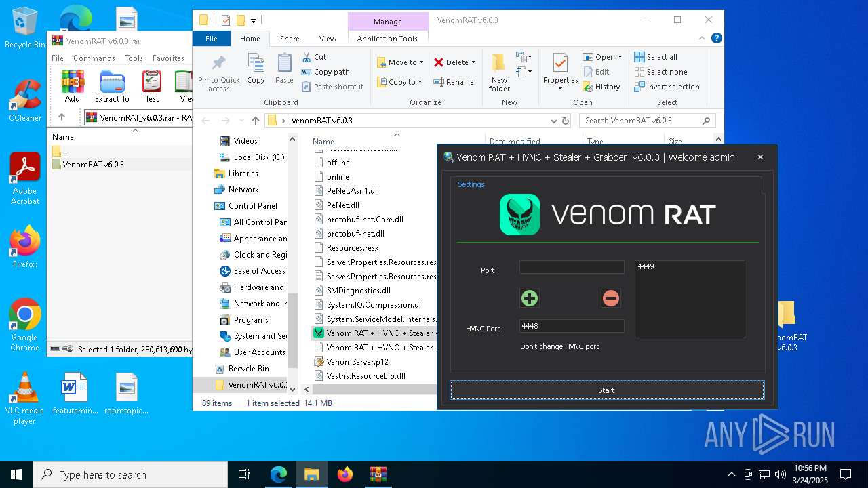This screenshot has height=488, width=868.
Task: Open the CCleaner desktop shortcut
Action: click(x=25, y=100)
